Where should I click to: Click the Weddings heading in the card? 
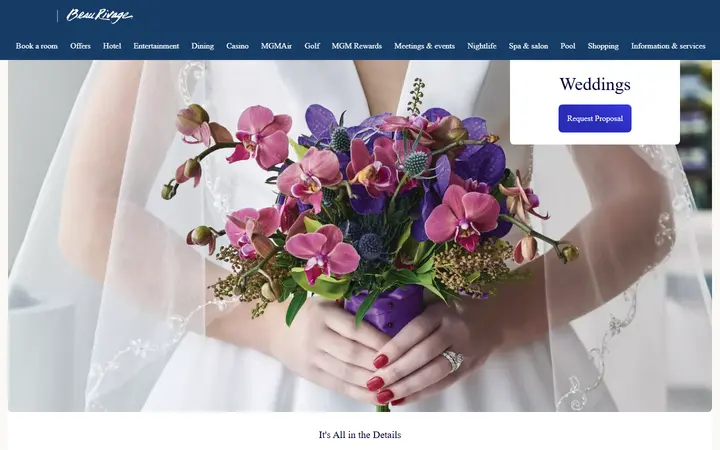click(595, 84)
